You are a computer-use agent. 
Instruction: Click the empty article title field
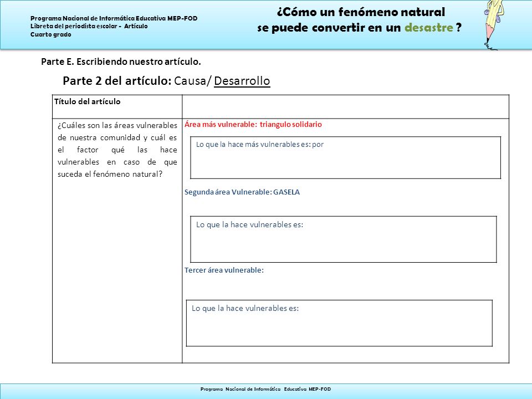[345, 106]
